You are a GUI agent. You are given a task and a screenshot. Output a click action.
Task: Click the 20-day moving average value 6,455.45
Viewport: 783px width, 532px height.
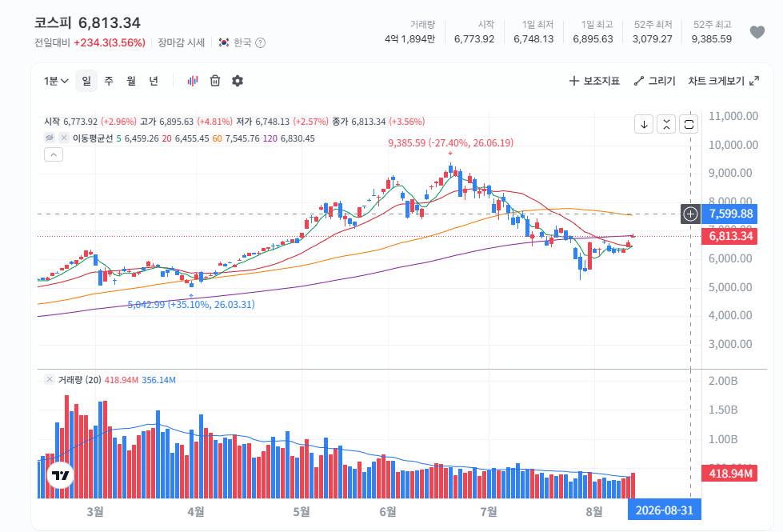point(192,138)
